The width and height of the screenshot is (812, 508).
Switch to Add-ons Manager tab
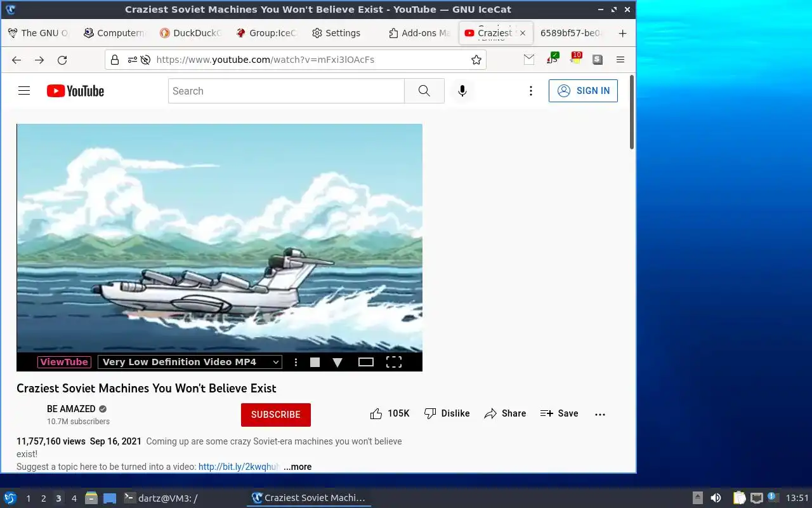(x=419, y=33)
